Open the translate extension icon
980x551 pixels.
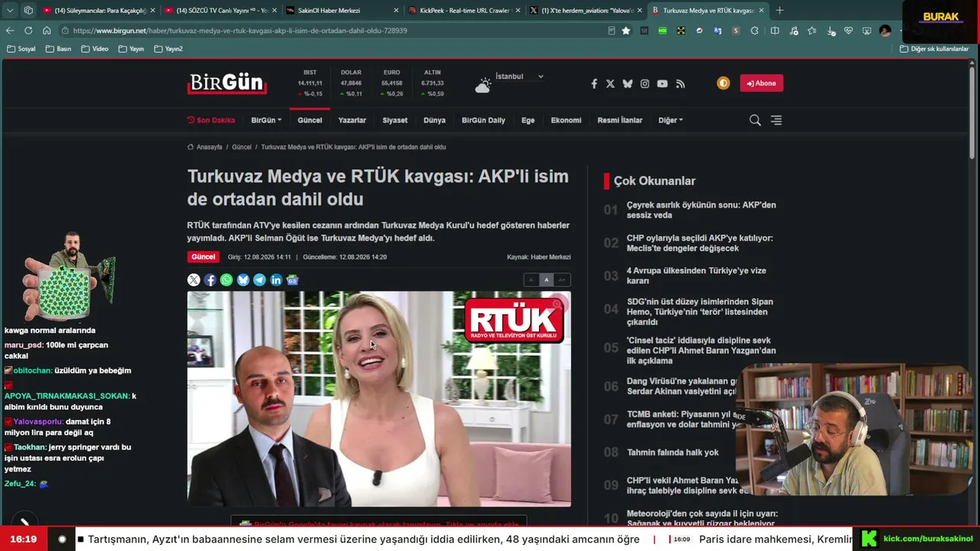click(717, 31)
